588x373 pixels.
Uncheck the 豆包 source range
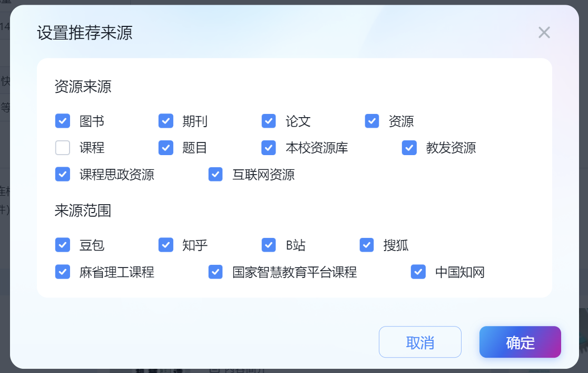point(63,245)
